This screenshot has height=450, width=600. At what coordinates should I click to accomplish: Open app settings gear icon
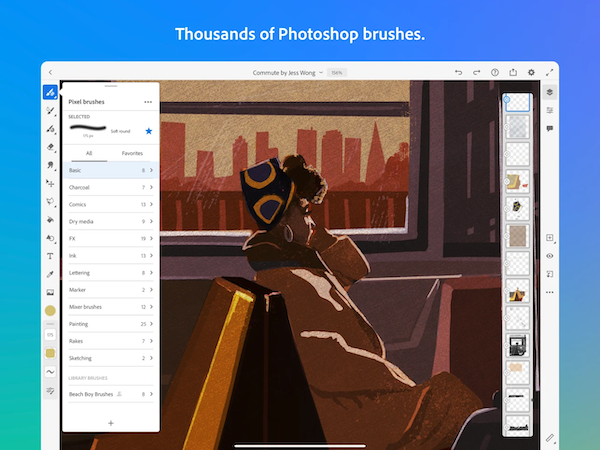tap(531, 72)
